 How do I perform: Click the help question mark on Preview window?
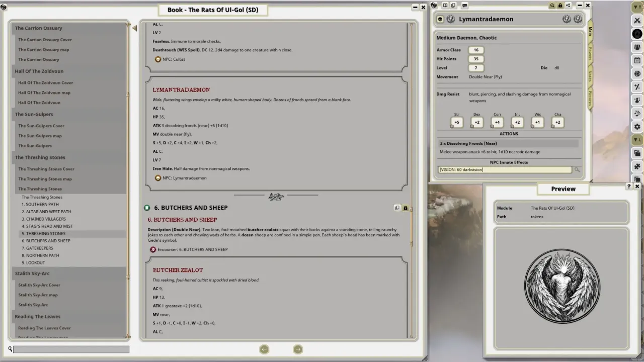point(629,187)
